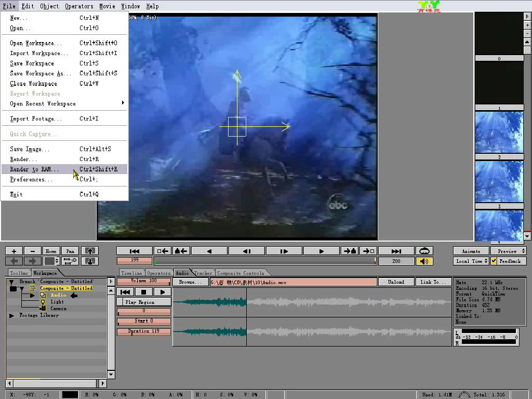Step forward one frame
Screen dimensions: 532x399
(284, 251)
